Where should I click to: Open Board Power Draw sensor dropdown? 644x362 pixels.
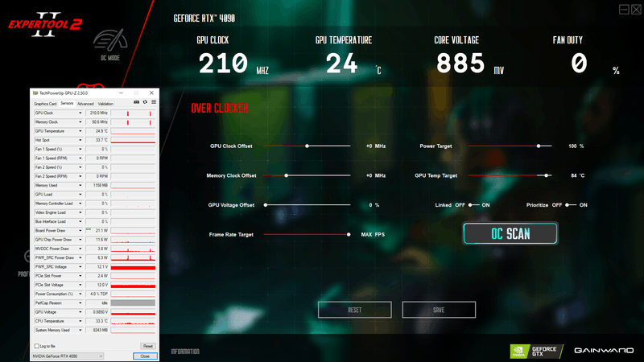[x=80, y=231]
